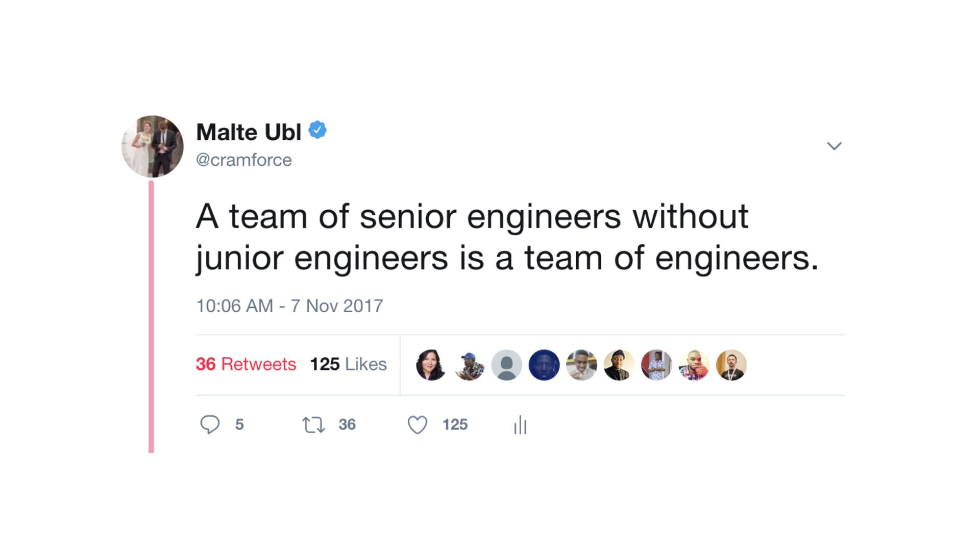Open the tweet via its timestamp link
This screenshot has height=551, width=980.
(x=289, y=305)
